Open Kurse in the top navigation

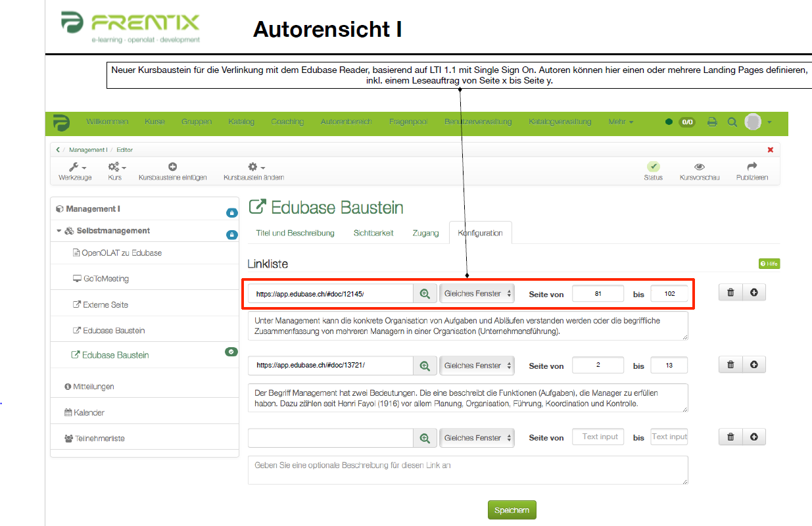[155, 122]
